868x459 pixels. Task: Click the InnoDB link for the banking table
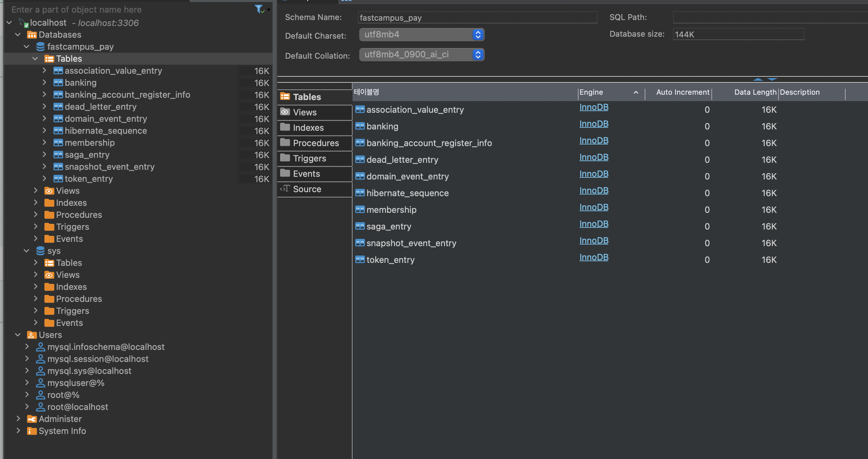[x=593, y=124]
